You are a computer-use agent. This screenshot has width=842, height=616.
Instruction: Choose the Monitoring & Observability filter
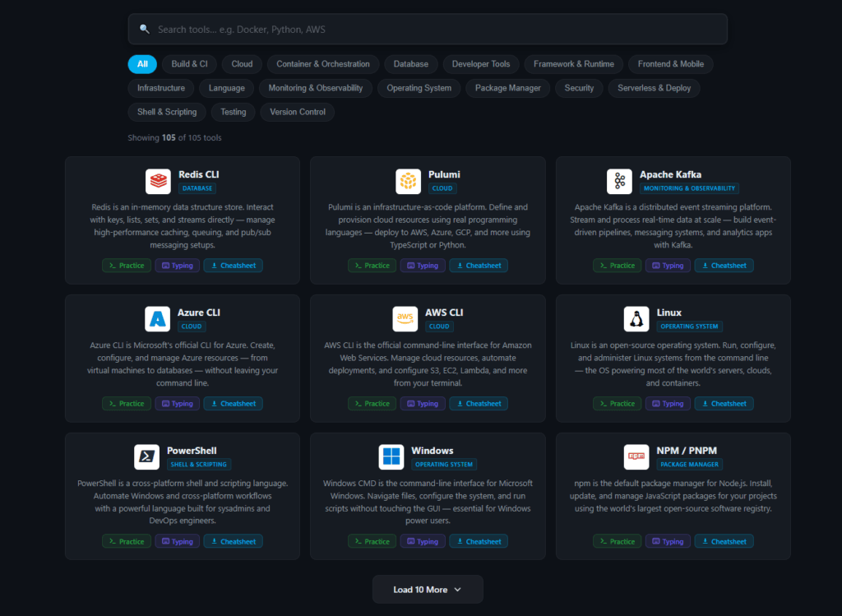[316, 88]
